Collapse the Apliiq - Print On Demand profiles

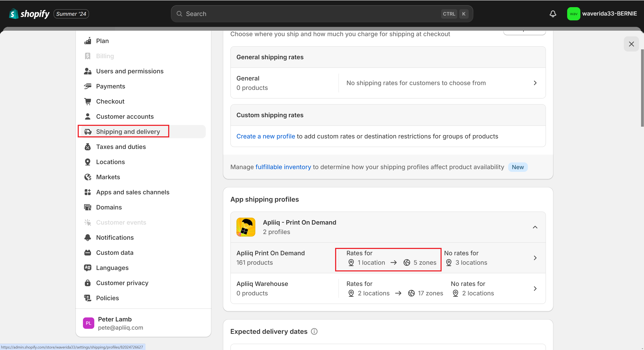535,227
